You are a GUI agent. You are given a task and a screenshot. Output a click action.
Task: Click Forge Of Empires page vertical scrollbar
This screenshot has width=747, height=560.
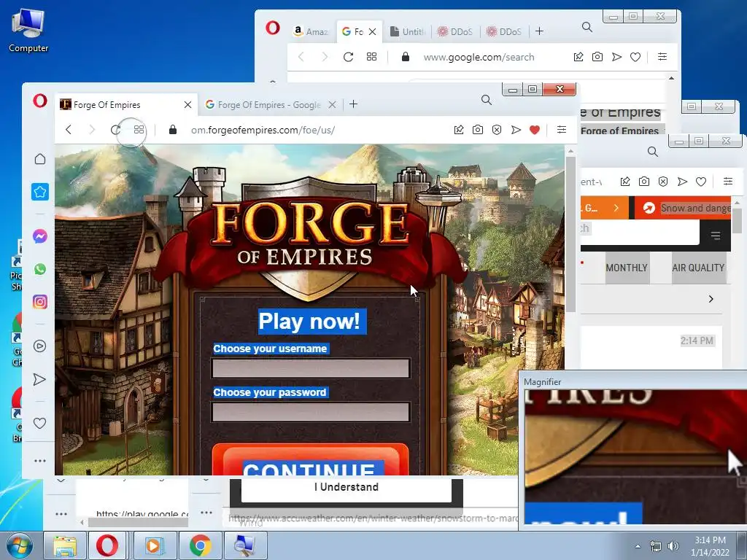coord(570,233)
